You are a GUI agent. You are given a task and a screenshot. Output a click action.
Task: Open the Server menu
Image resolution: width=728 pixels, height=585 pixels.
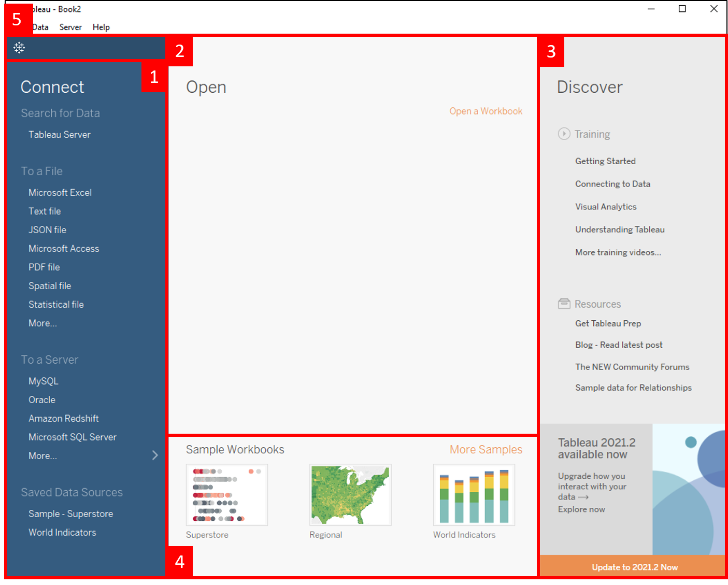pyautogui.click(x=70, y=27)
